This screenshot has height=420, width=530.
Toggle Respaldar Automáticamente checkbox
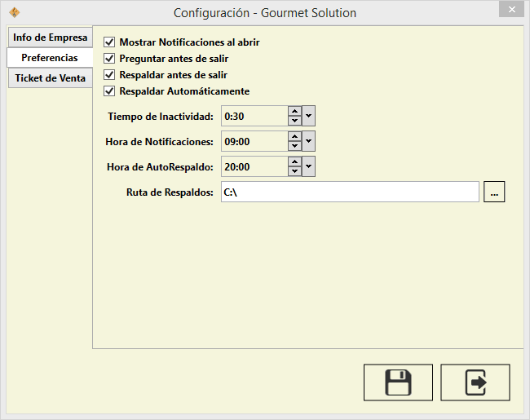pyautogui.click(x=110, y=91)
